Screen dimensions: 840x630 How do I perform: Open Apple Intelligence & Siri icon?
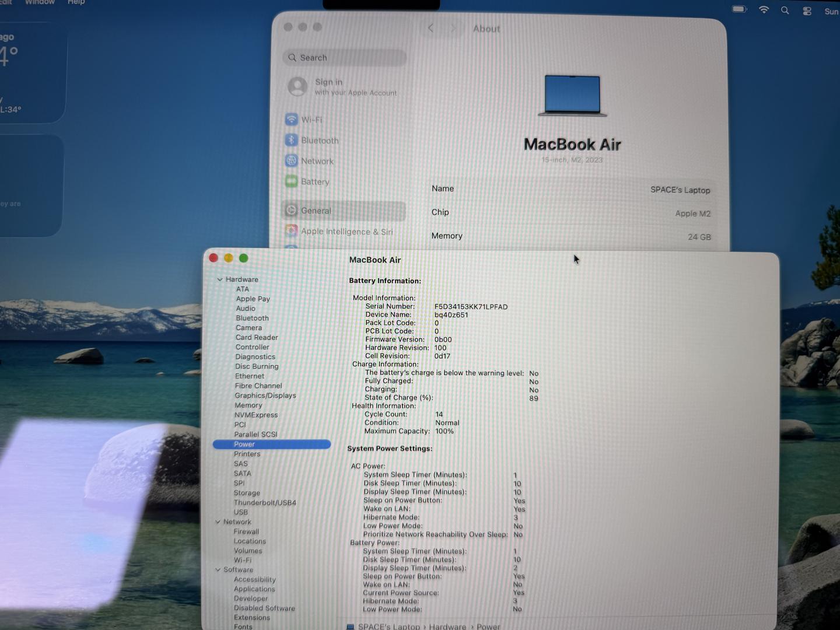291,231
